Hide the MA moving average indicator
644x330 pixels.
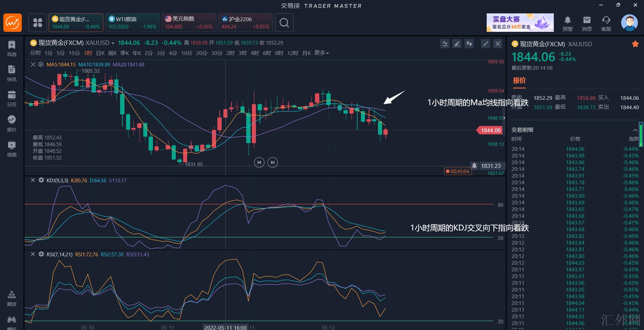tap(33, 64)
